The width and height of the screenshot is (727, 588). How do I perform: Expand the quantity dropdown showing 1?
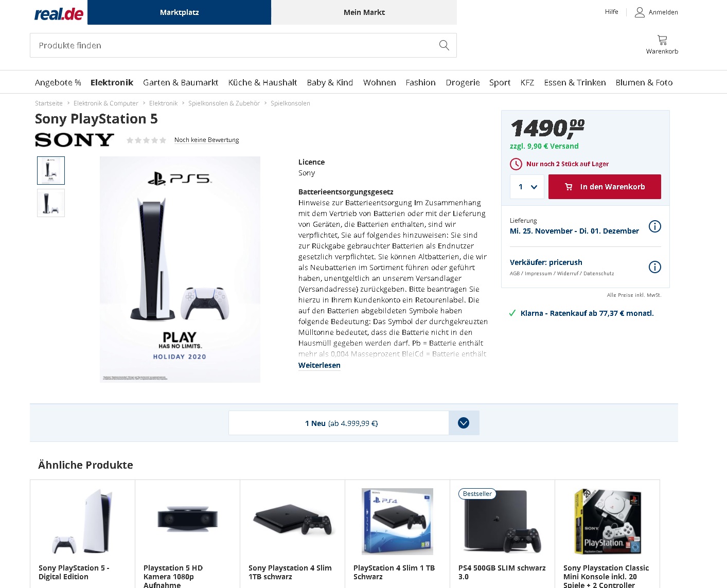point(527,187)
